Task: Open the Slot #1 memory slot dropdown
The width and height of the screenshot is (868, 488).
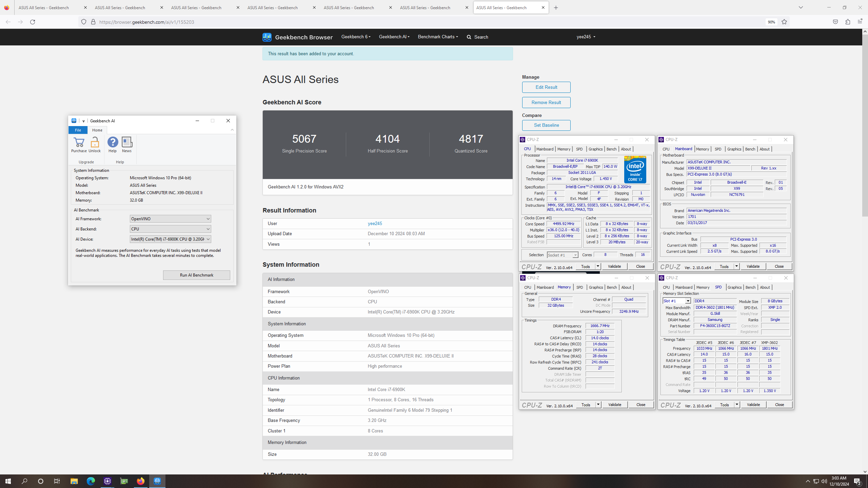Action: click(x=676, y=301)
